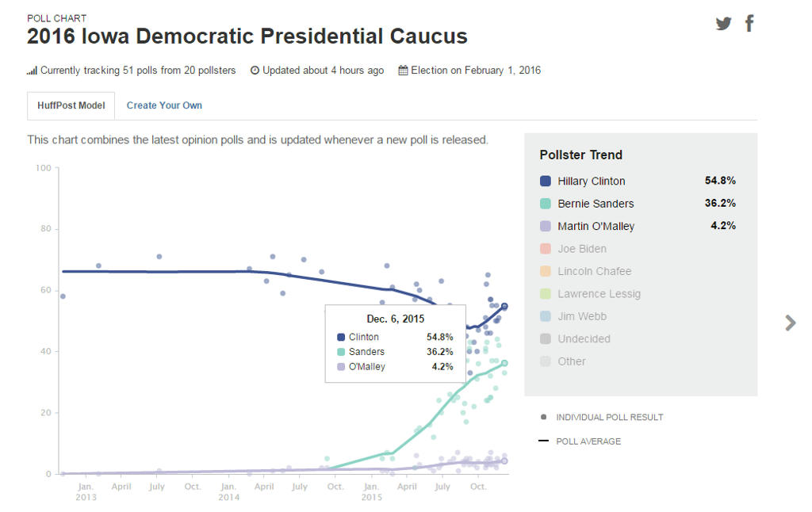Click the Hillary Clinton legend entry
812x512 pixels.
click(x=591, y=181)
